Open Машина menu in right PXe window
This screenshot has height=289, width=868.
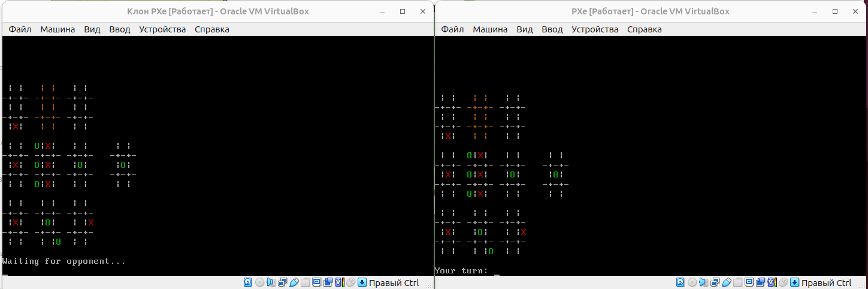490,29
